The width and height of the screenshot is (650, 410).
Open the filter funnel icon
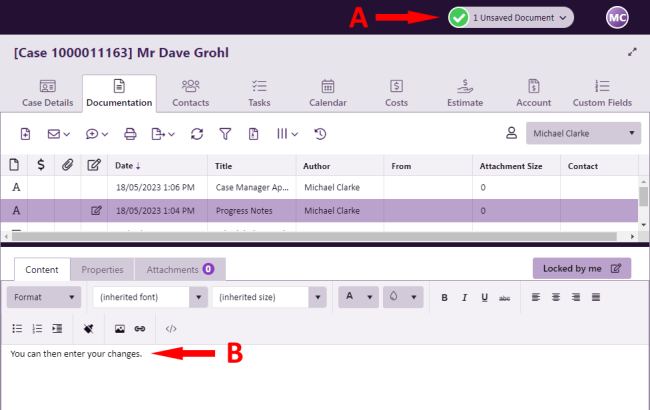225,133
